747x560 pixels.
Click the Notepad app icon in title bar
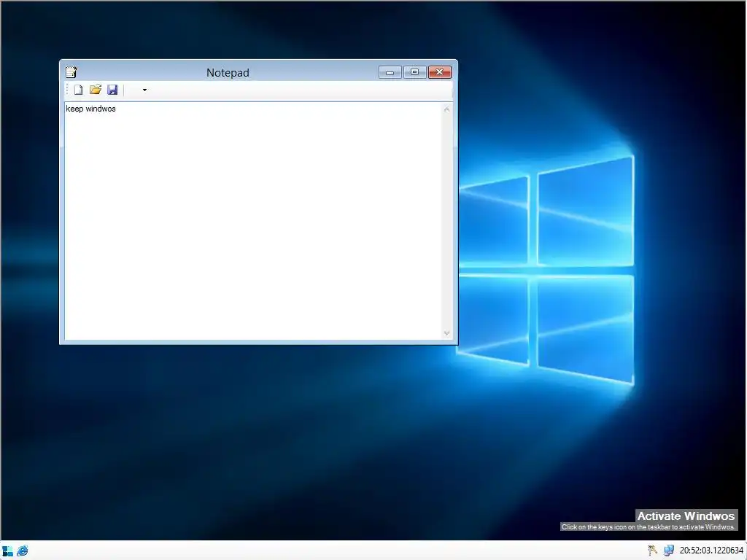tap(71, 72)
